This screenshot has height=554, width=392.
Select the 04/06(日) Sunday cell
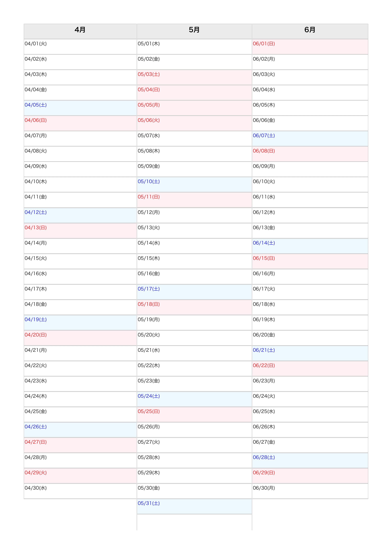point(80,123)
